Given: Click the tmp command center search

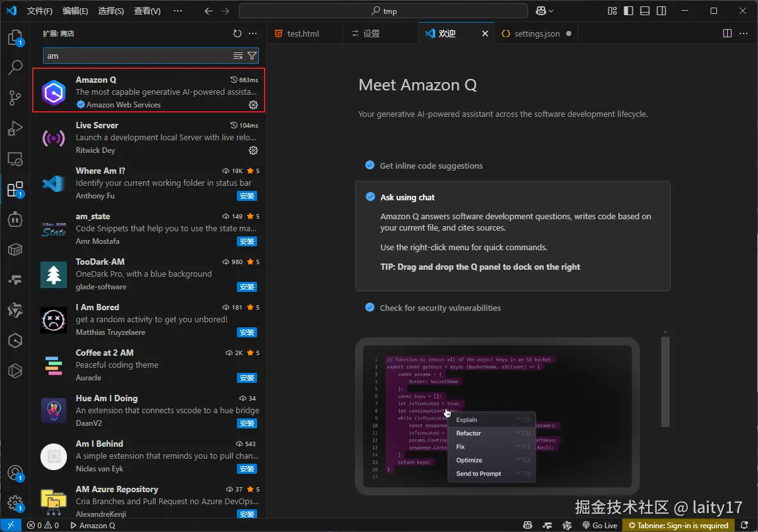Looking at the screenshot, I should [x=383, y=11].
